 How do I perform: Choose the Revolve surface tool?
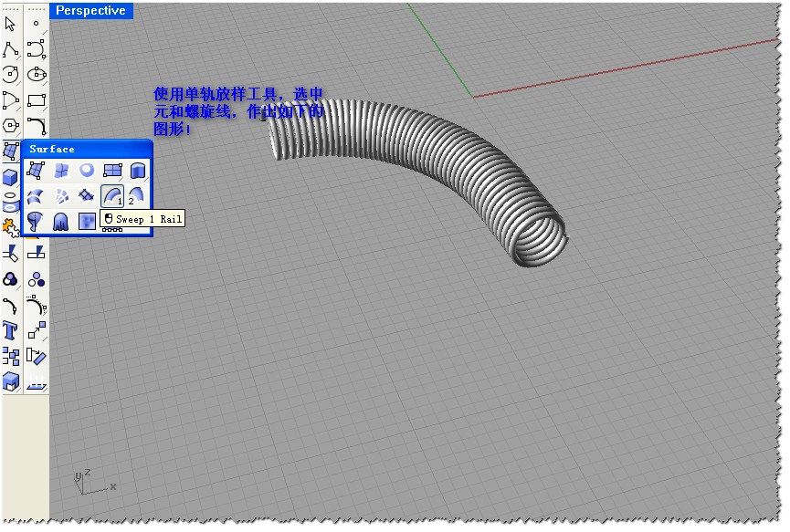(x=36, y=222)
